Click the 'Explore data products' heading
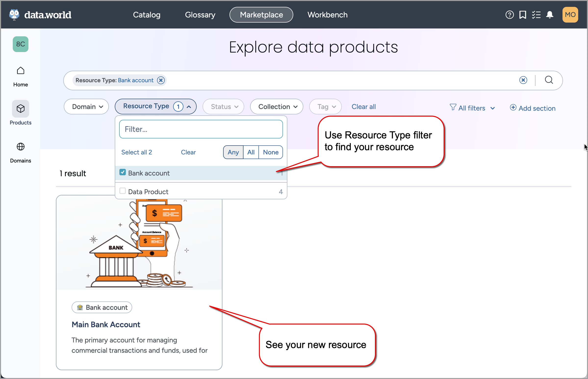This screenshot has width=588, height=379. click(x=313, y=47)
